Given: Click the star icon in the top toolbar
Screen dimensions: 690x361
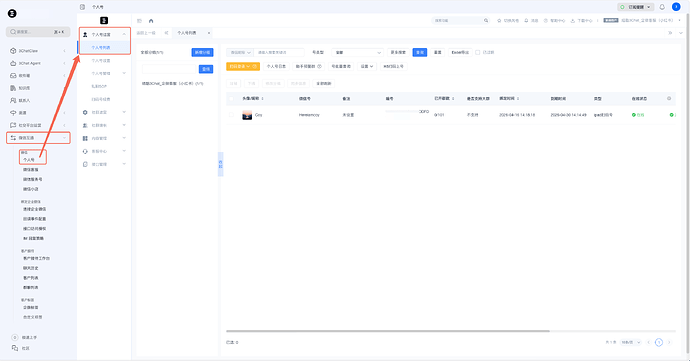Looking at the screenshot, I should (x=499, y=20).
